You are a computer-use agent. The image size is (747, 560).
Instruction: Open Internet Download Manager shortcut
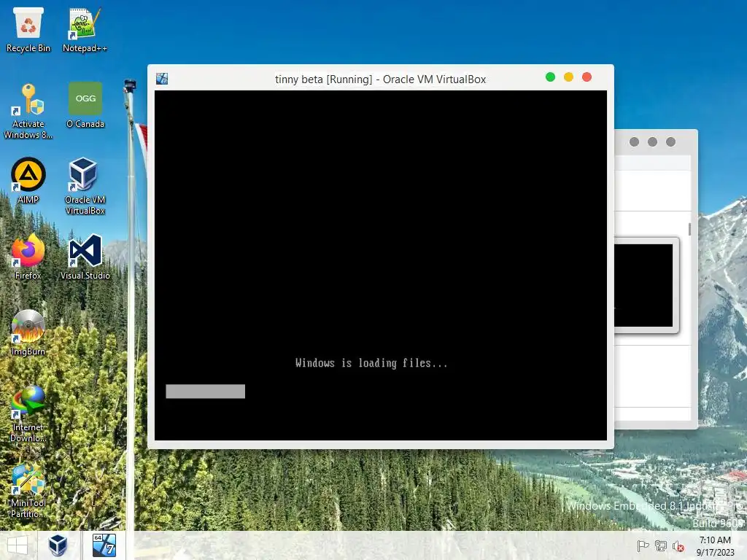pos(28,414)
